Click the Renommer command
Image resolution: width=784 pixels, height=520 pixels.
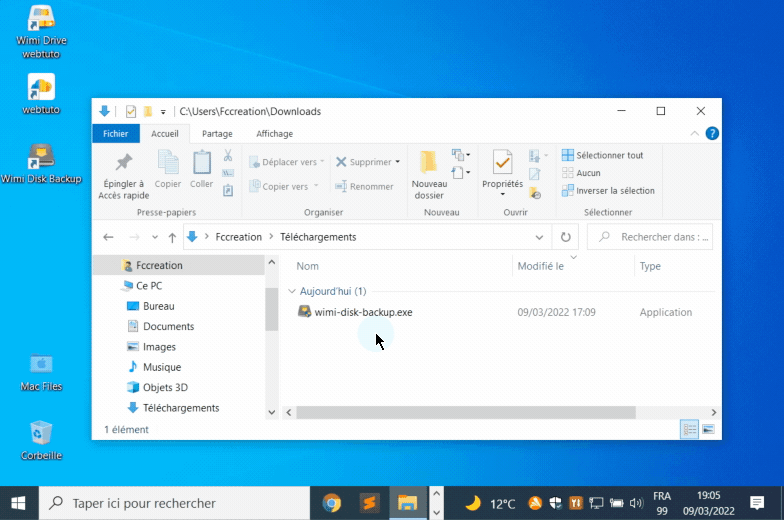364,186
